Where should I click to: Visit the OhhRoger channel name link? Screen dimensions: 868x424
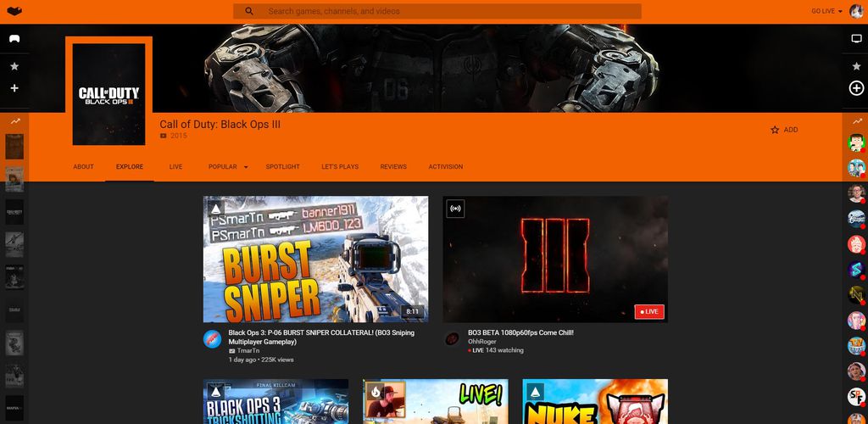pyautogui.click(x=482, y=342)
